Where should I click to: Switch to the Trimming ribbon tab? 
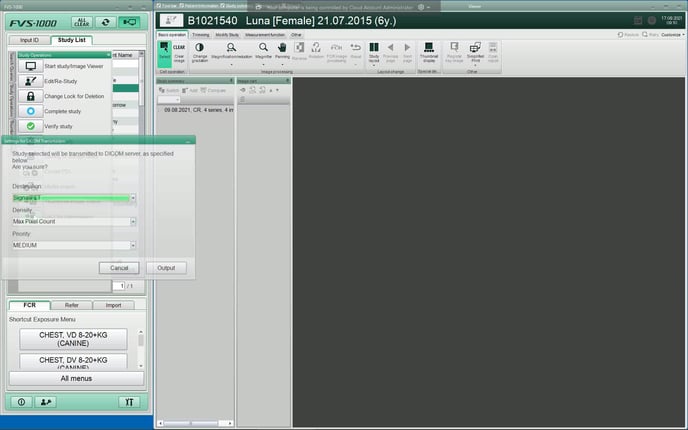click(198, 34)
